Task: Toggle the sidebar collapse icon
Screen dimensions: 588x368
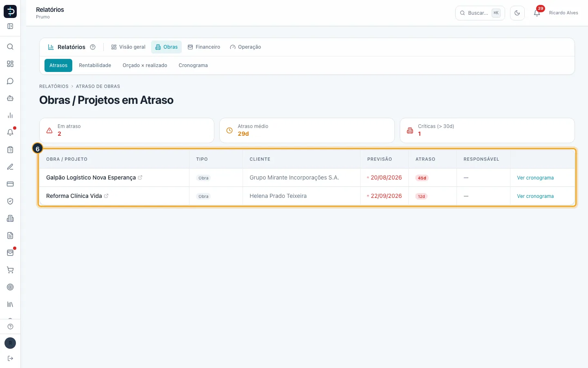Action: (10, 26)
